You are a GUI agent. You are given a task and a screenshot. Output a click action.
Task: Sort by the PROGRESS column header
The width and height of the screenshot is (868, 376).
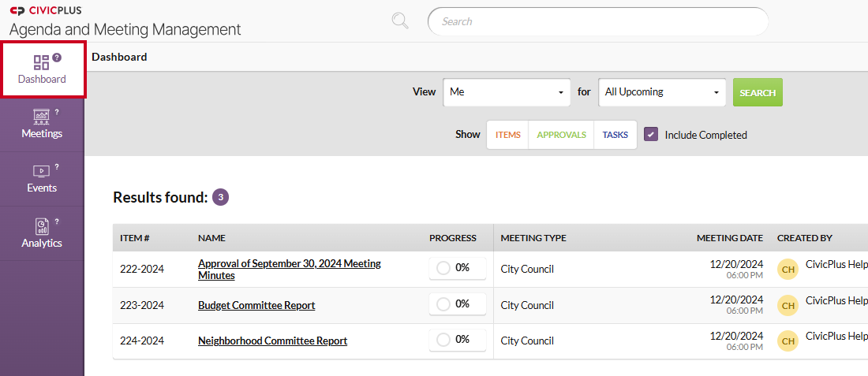pyautogui.click(x=453, y=238)
